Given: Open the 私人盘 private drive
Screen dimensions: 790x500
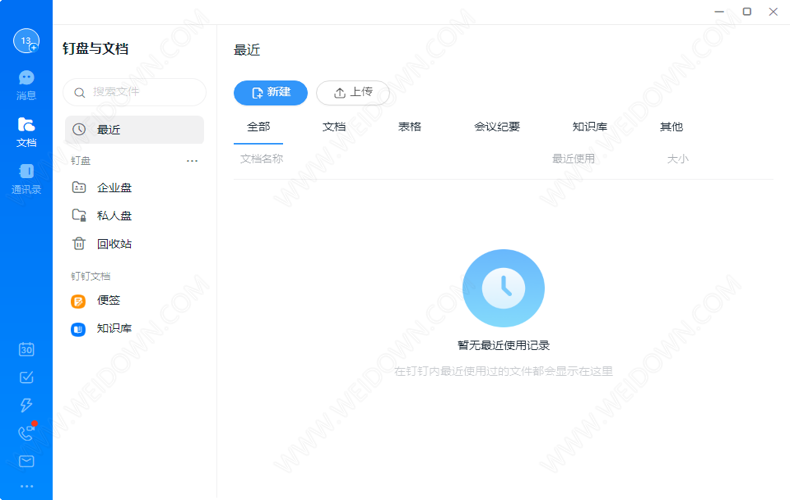Looking at the screenshot, I should [x=114, y=216].
